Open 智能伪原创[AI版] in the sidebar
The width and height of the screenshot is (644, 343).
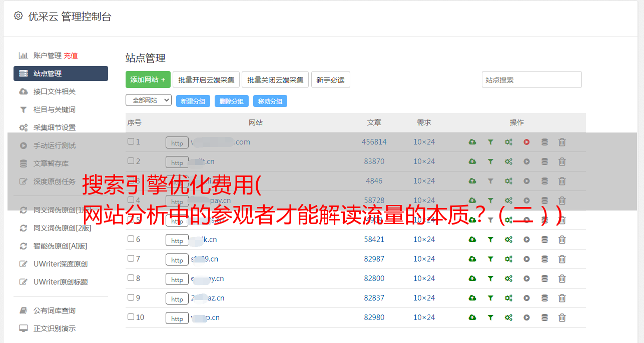click(61, 246)
